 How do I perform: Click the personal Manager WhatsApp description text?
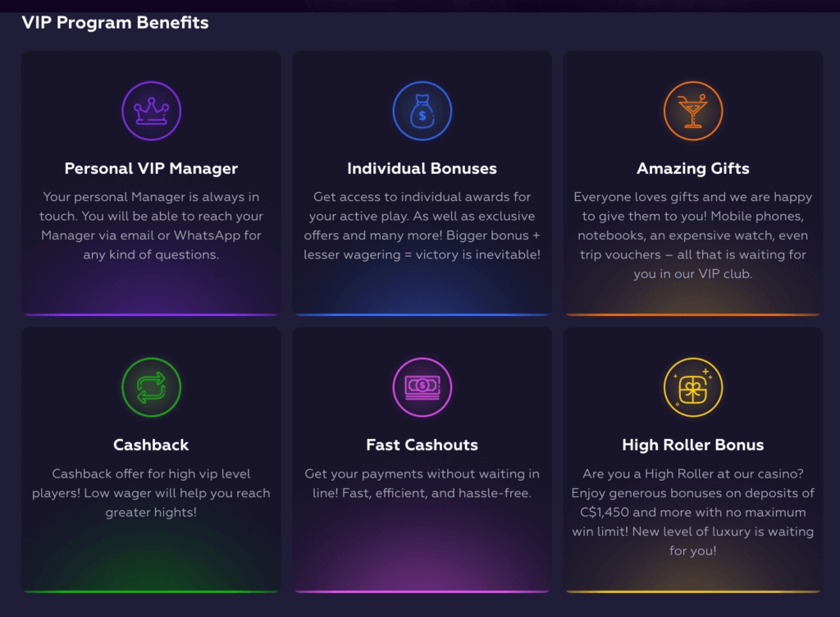coord(151,226)
